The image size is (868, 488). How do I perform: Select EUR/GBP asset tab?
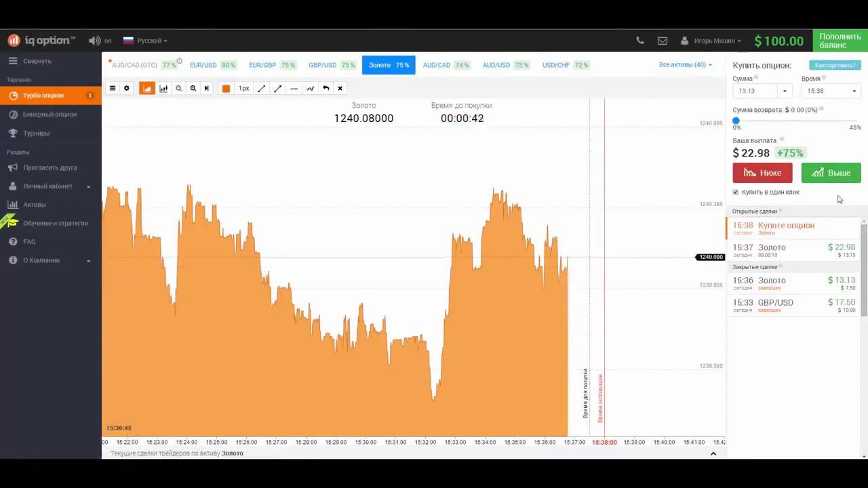[x=272, y=65]
